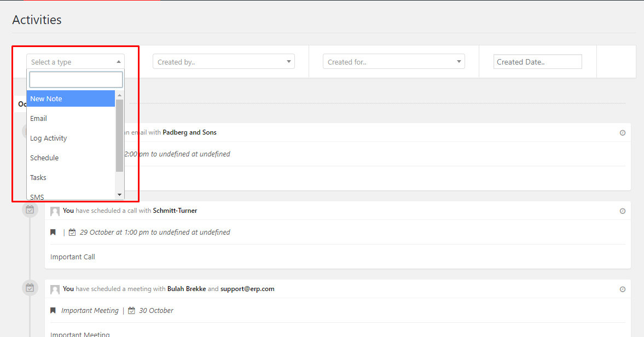Click user avatar in Schmitt-Turner call entry
The width and height of the screenshot is (644, 337).
tap(55, 211)
